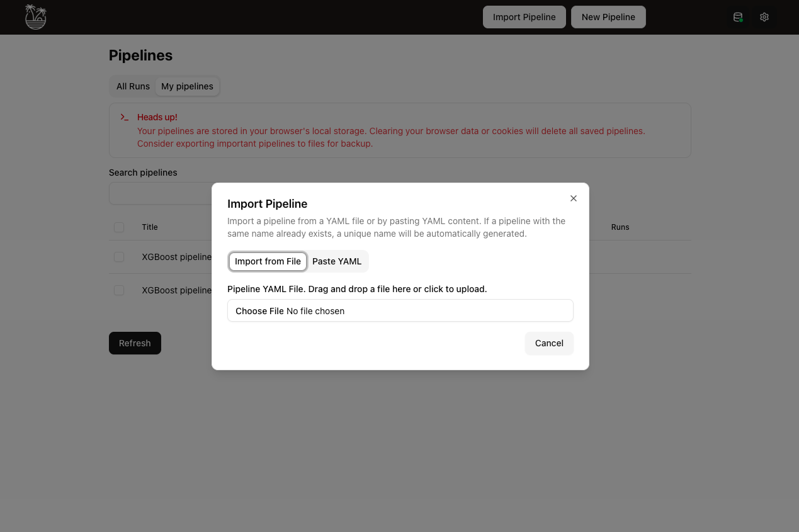Open the first XGBoost pipeline link

(x=176, y=257)
